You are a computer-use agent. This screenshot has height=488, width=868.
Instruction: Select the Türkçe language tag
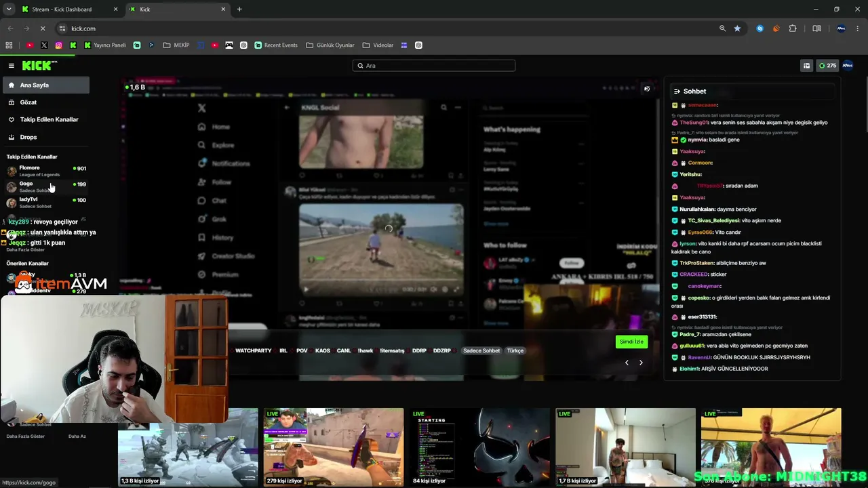(x=515, y=350)
